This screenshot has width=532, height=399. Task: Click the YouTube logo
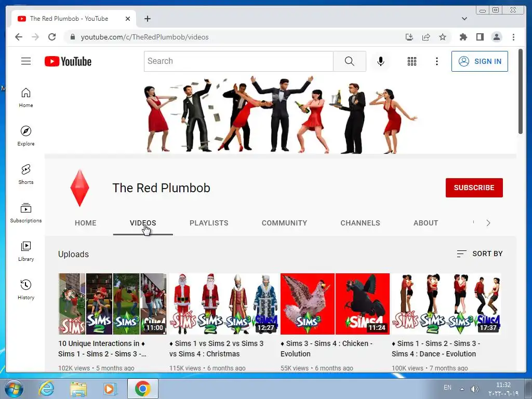pyautogui.click(x=68, y=61)
